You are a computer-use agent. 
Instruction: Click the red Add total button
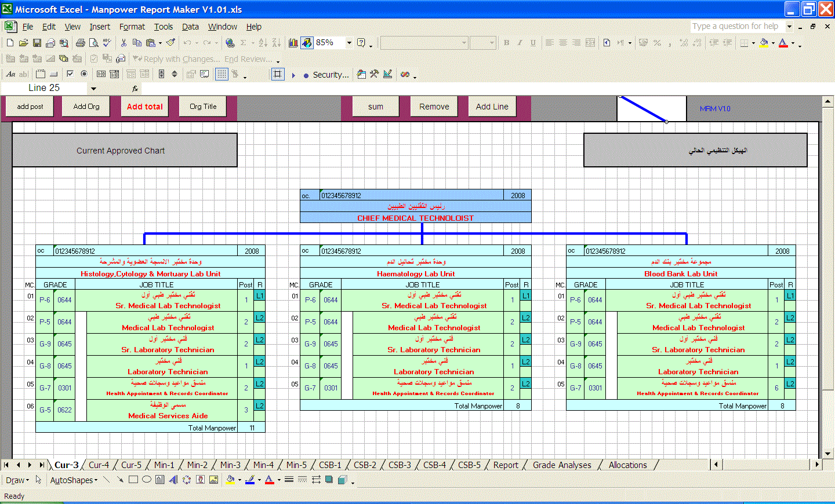coord(145,107)
